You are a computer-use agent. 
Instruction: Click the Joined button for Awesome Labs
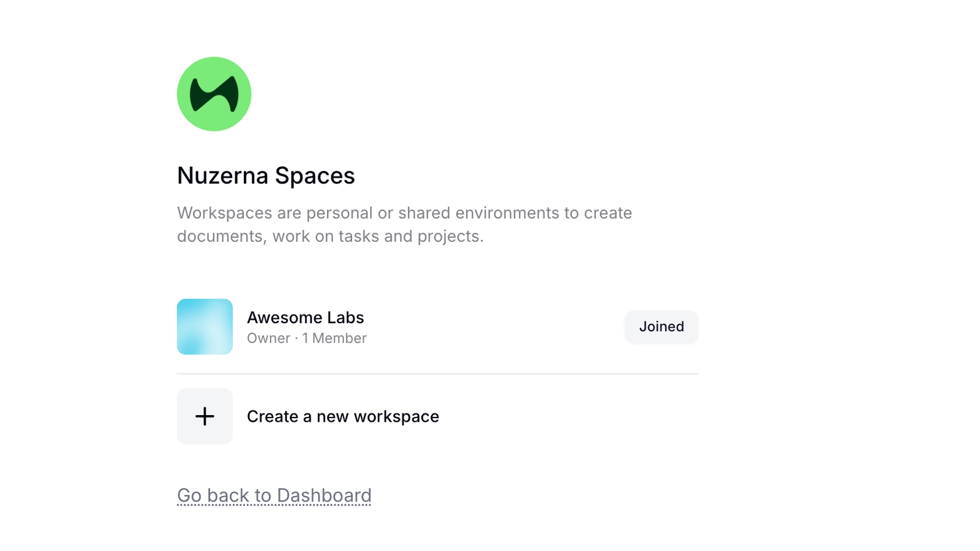tap(661, 326)
